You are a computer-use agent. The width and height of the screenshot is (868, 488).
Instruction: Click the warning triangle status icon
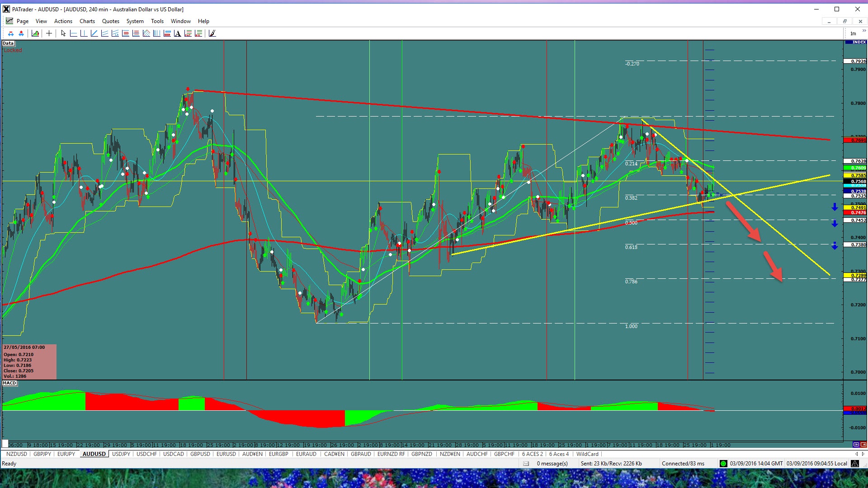[x=855, y=464]
